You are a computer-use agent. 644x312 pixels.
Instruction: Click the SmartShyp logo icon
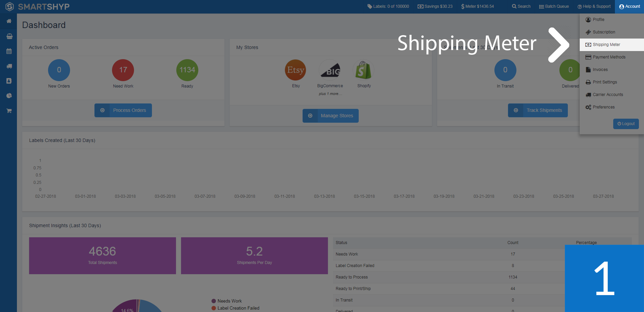[x=9, y=6]
